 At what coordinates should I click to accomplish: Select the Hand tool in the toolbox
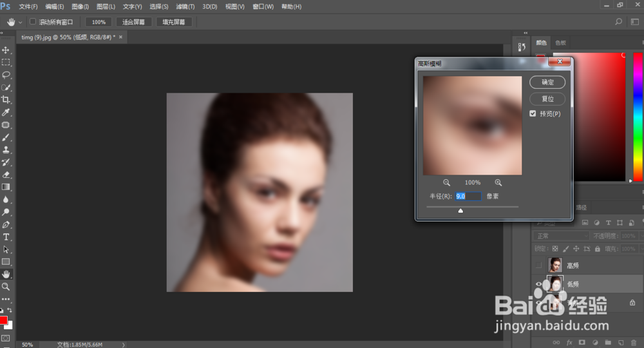(6, 274)
